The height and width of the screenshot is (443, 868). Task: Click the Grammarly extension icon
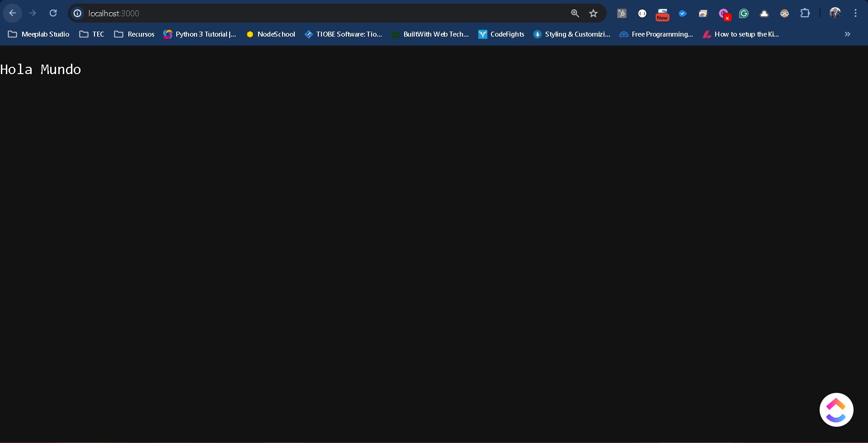tap(744, 14)
